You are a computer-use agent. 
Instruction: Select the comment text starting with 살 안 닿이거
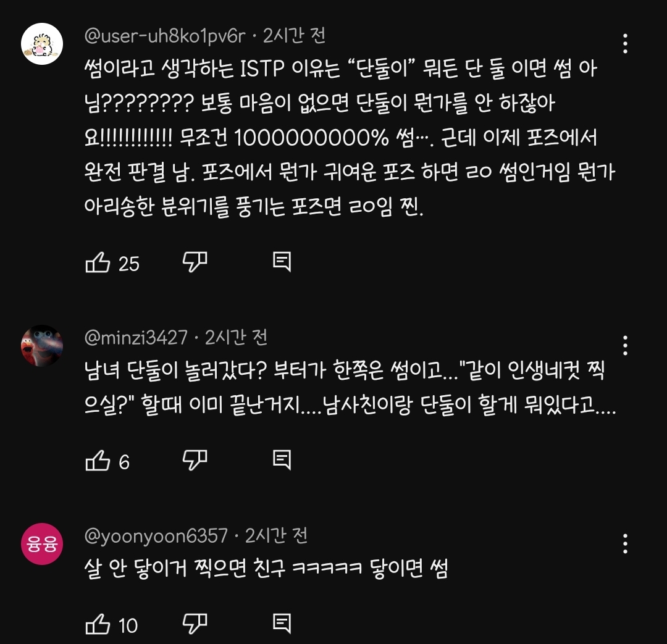266,568
